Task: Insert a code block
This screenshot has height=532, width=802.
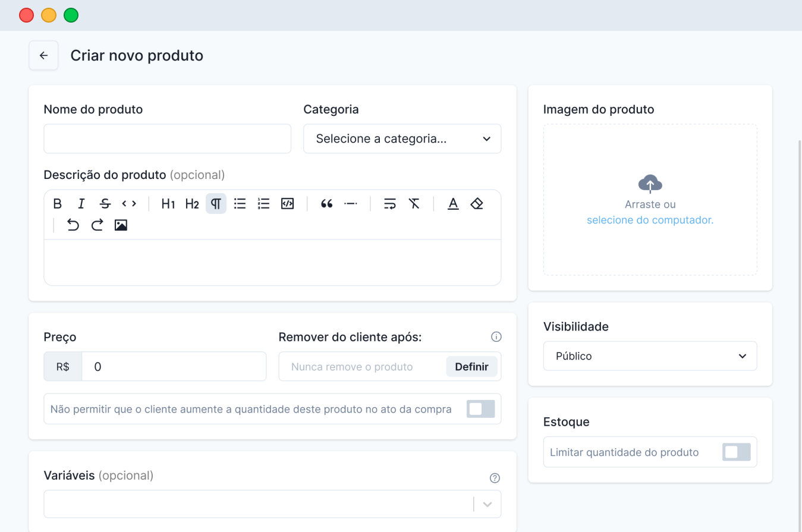Action: coord(288,204)
